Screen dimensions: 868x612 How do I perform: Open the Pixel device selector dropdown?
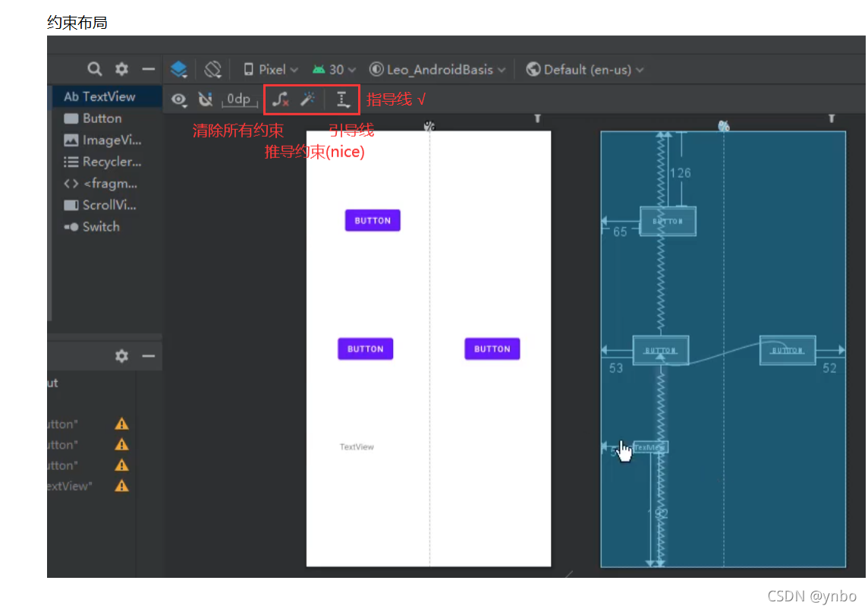point(268,69)
